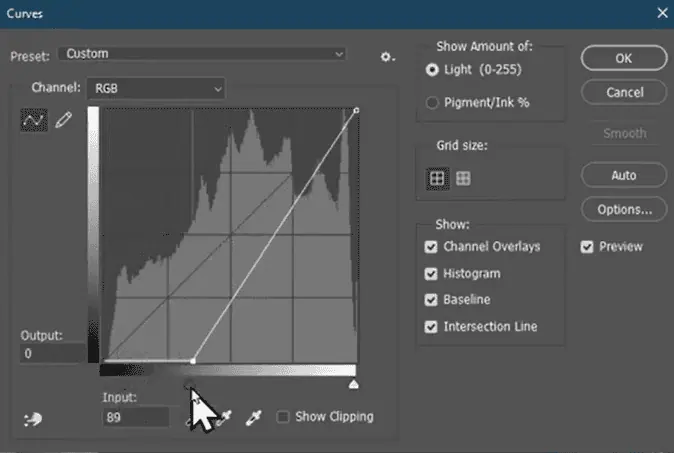Screen dimensions: 674x453
Task: Choose the simple grid size icon
Action: [437, 178]
